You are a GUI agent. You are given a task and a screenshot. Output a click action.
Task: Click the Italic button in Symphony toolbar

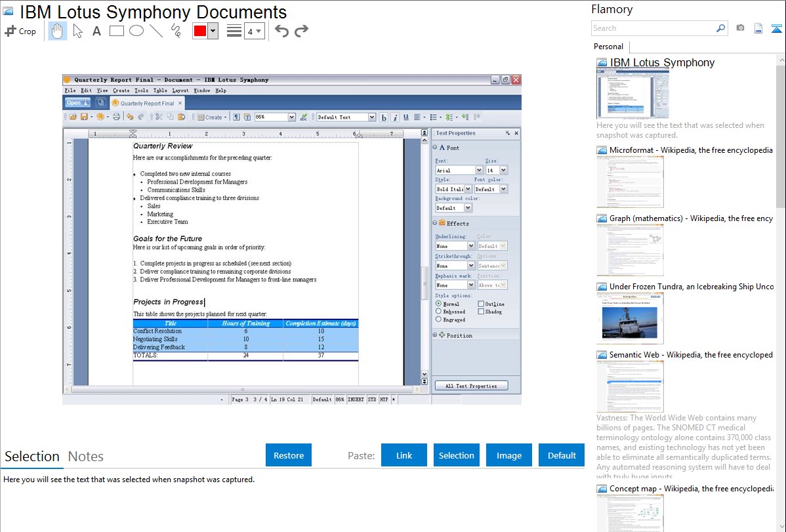coord(395,117)
